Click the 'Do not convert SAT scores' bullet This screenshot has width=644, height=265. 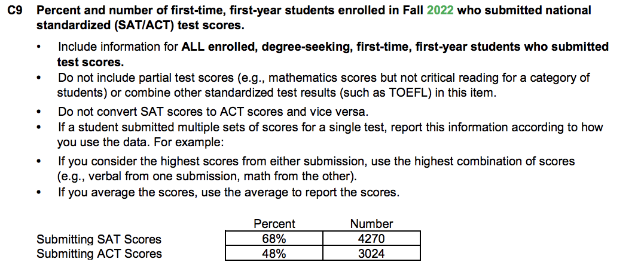pos(213,112)
